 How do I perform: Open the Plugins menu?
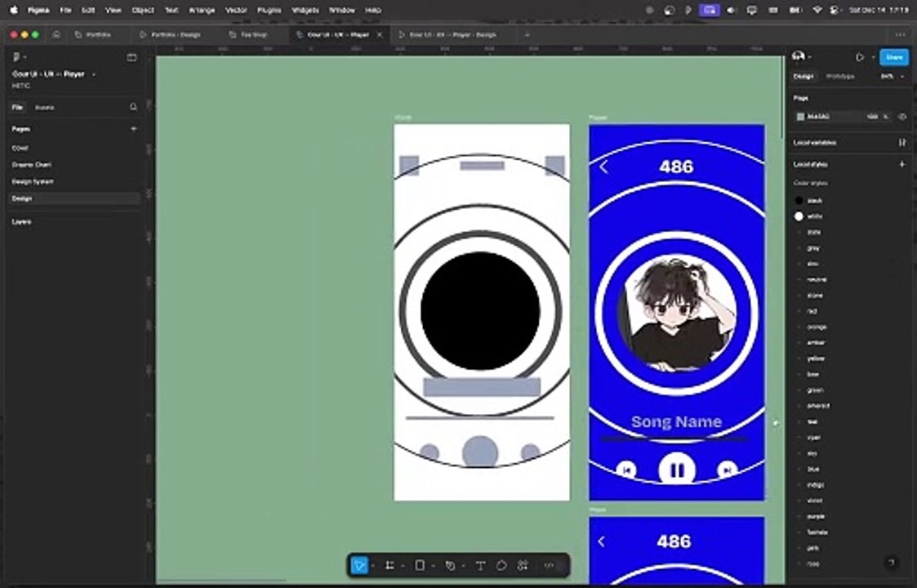click(x=269, y=10)
